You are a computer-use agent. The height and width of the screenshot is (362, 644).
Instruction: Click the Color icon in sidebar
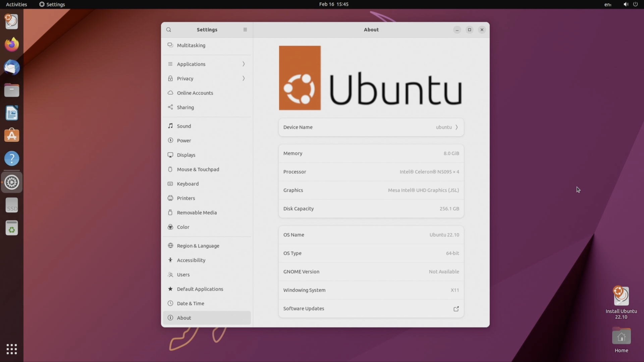(x=170, y=227)
